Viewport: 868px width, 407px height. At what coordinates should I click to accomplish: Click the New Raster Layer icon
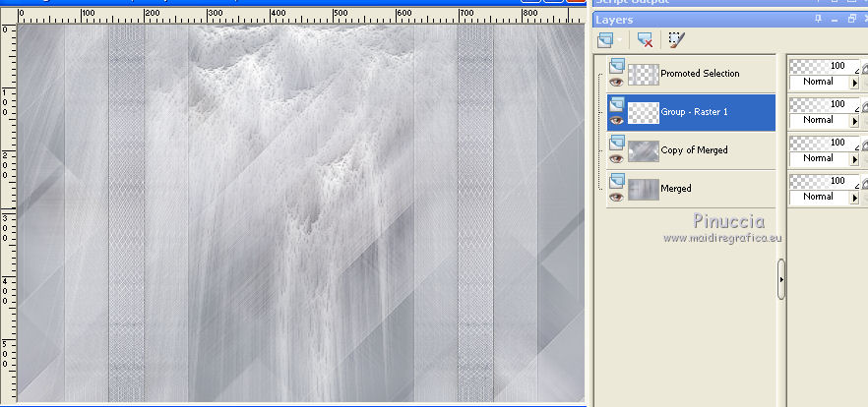point(606,39)
